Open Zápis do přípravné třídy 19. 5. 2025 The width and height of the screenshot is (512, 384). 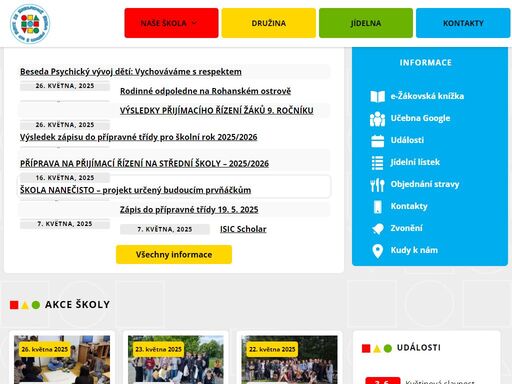click(x=189, y=209)
